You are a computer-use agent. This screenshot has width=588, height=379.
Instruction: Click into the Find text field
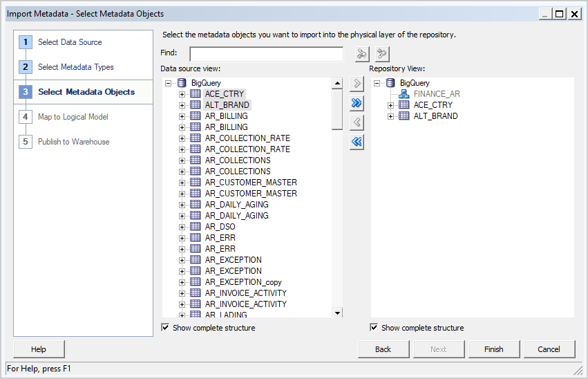tap(266, 54)
